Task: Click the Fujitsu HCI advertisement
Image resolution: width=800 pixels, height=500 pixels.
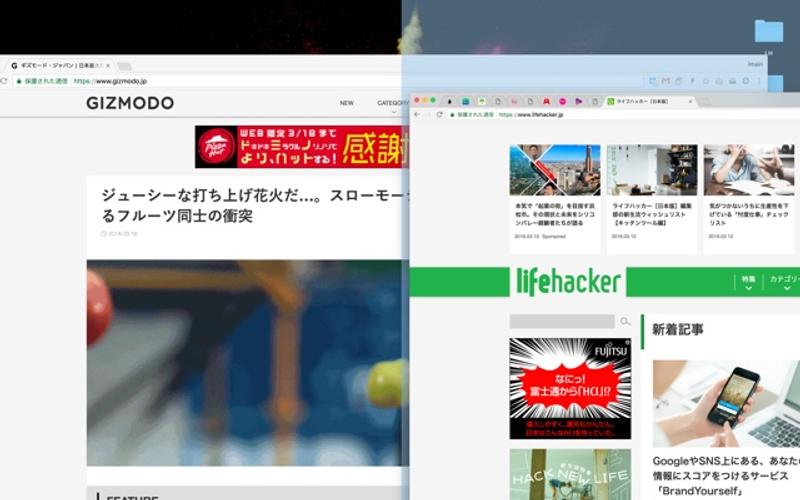Action: tap(570, 388)
